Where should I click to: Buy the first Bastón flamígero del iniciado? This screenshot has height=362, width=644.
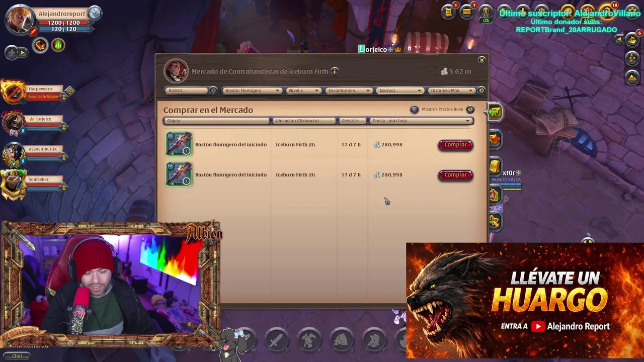455,145
